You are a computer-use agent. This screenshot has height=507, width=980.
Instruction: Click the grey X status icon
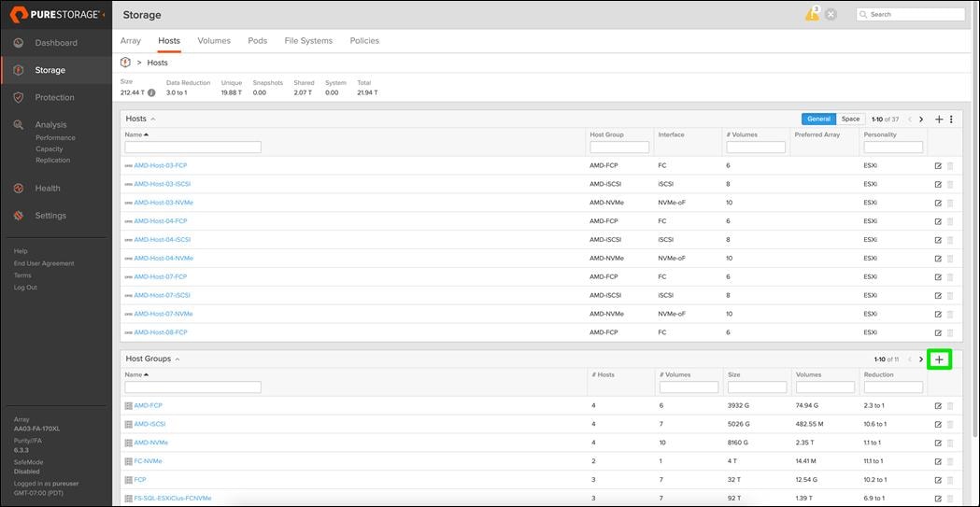(x=831, y=14)
